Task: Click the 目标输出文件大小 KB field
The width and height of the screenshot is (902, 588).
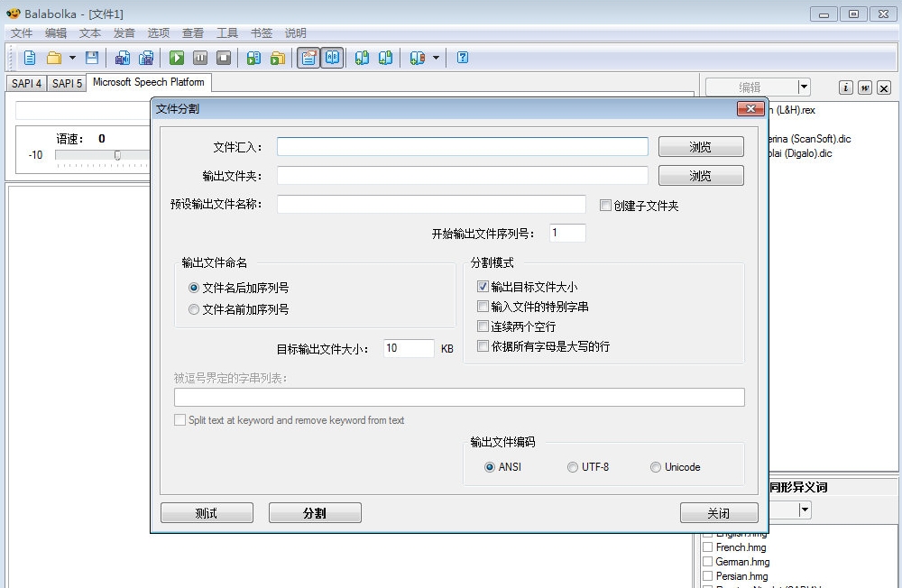Action: coord(409,348)
